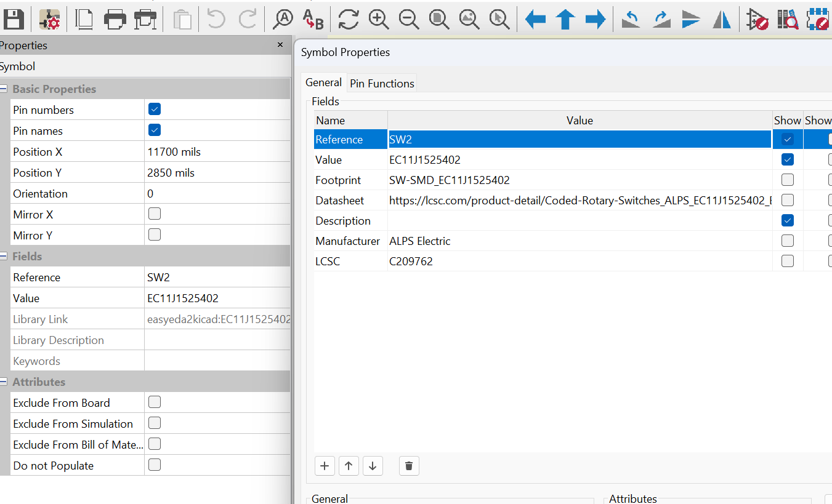Click the Find and Replace icon

coord(313,19)
